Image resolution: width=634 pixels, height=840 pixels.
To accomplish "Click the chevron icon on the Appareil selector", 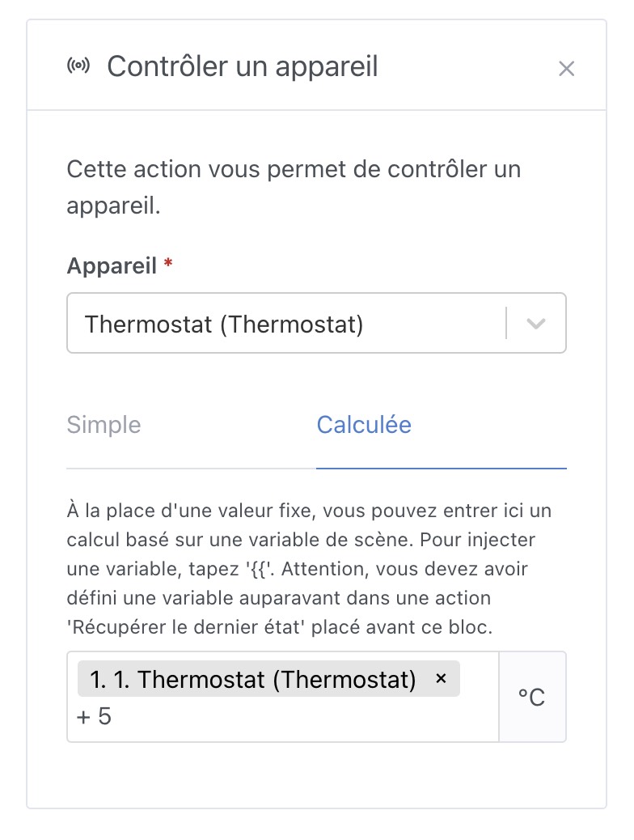I will [535, 322].
